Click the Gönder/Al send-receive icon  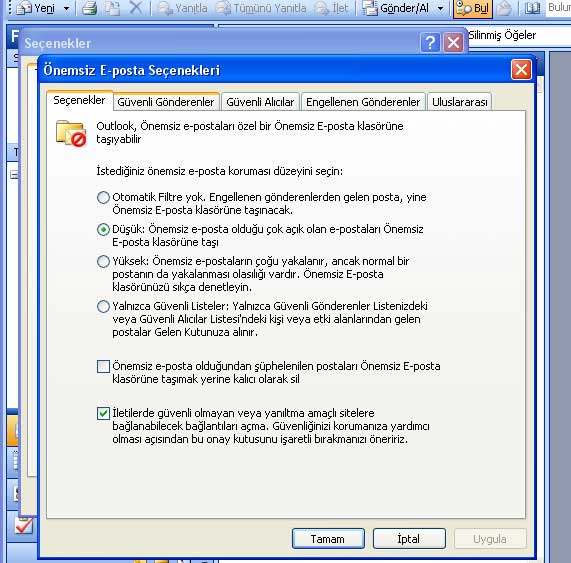pyautogui.click(x=369, y=8)
